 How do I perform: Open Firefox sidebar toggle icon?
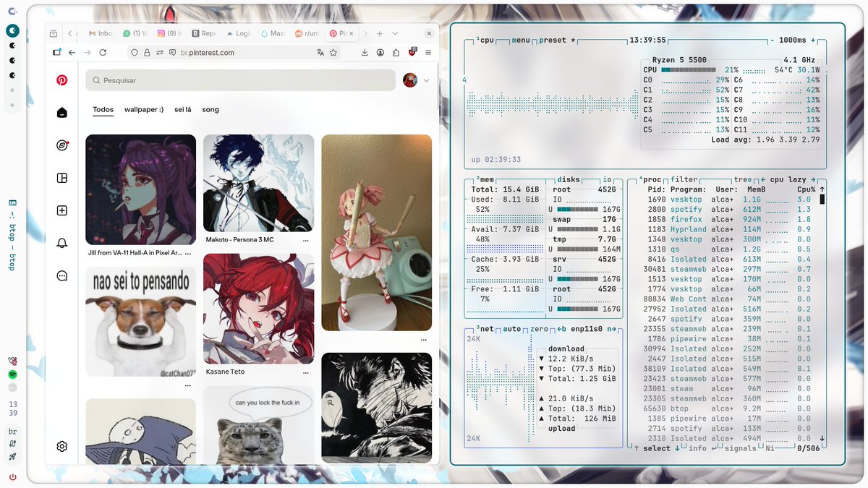pyautogui.click(x=56, y=53)
